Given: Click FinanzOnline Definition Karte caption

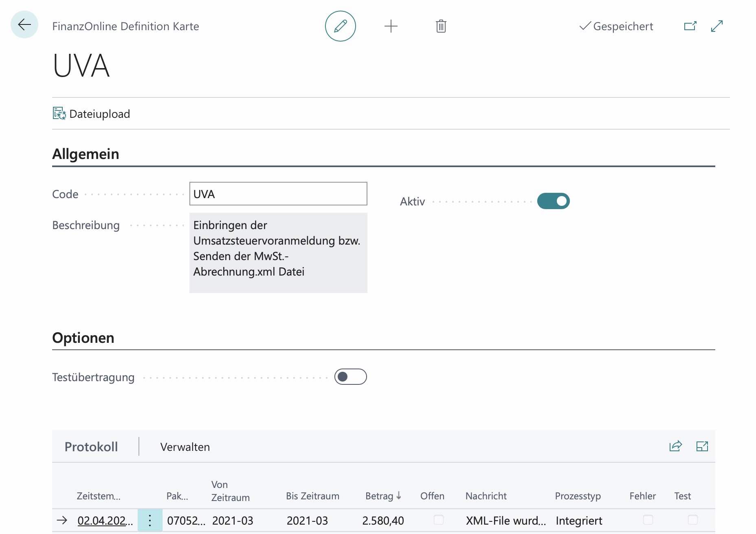Looking at the screenshot, I should click(x=125, y=26).
